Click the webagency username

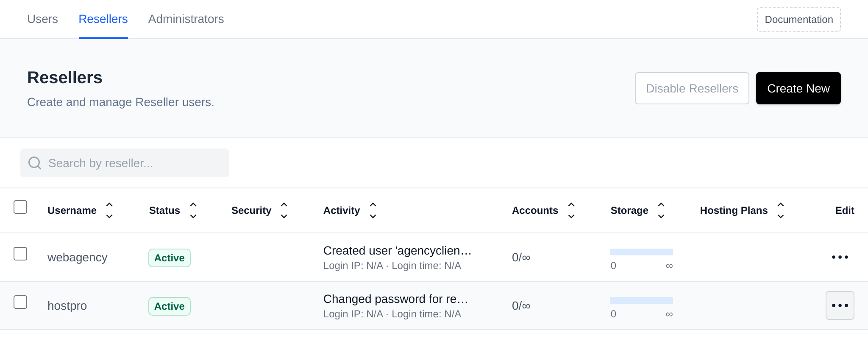pos(77,258)
